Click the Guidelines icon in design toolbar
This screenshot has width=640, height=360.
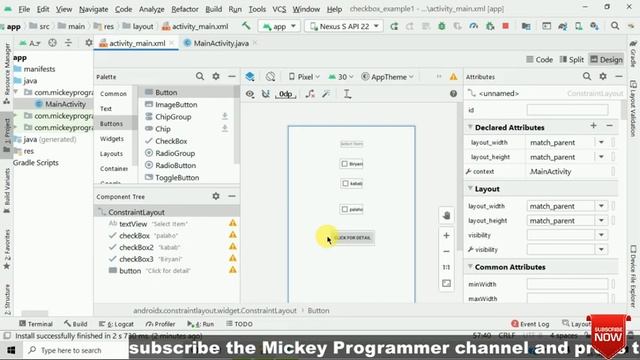[347, 94]
